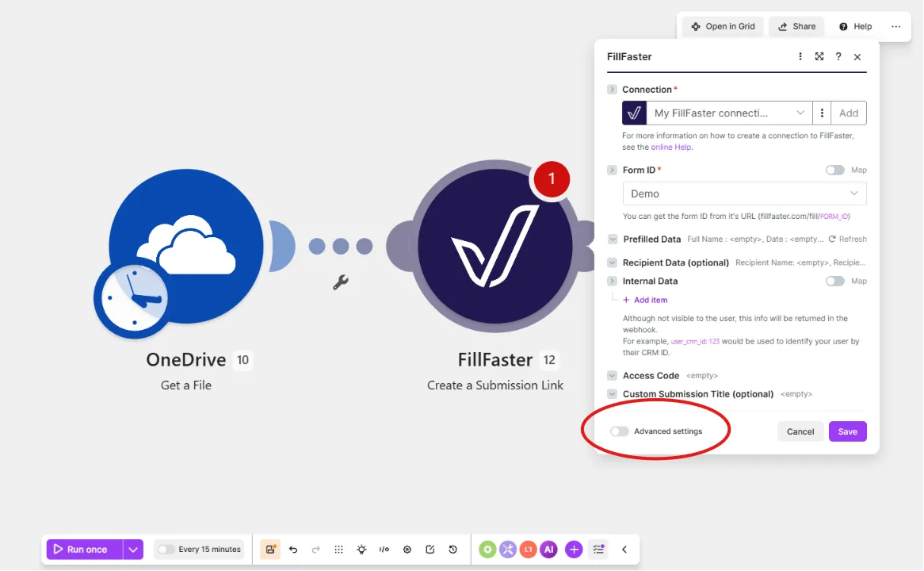This screenshot has width=924, height=571.
Task: Expand the Custom Submission Title section
Action: pos(612,393)
